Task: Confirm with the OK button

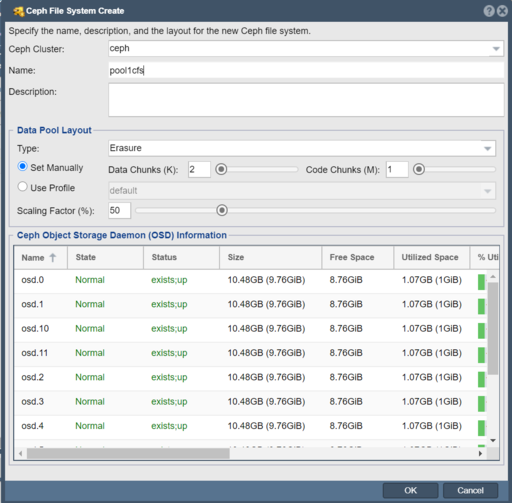Action: (410, 490)
